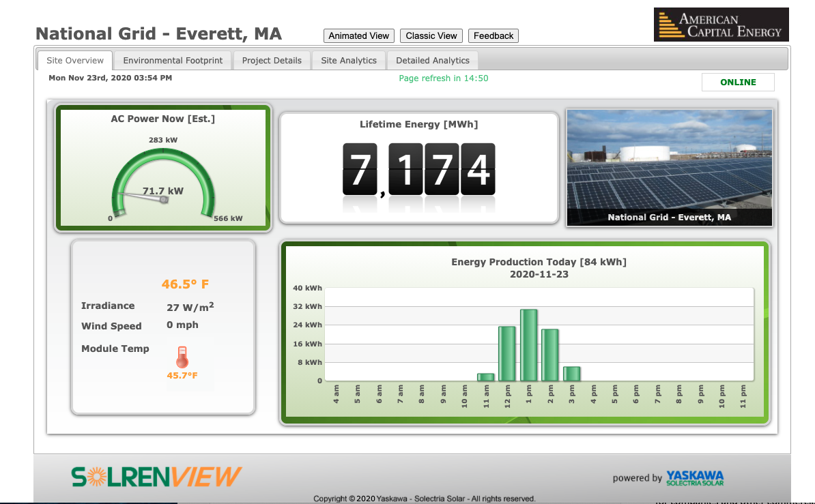Click the Yaskawa Solectria Solar logo
This screenshot has height=504, width=815.
[695, 478]
